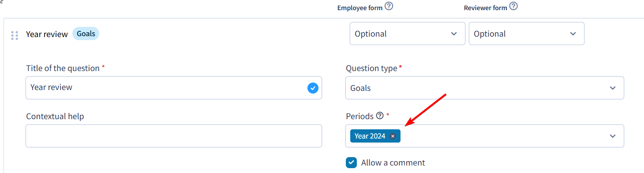Viewport: 644px width, 173px height.
Task: Click the Year review question header
Action: [x=47, y=34]
